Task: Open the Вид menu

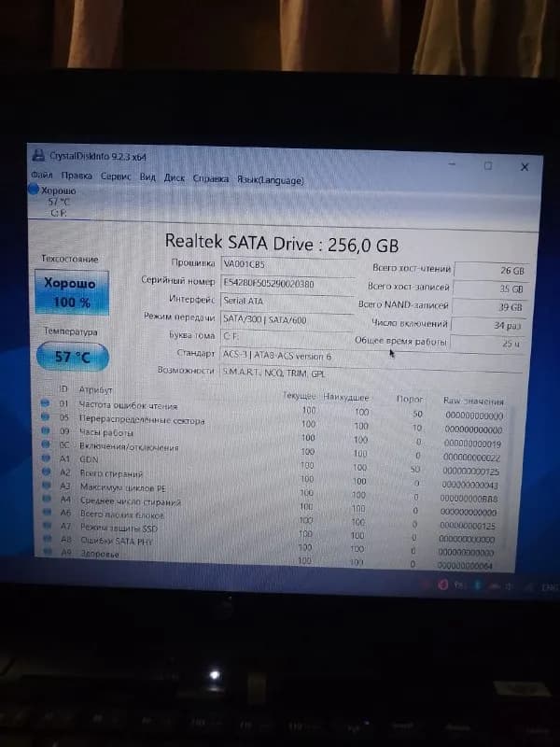Action: [147, 176]
